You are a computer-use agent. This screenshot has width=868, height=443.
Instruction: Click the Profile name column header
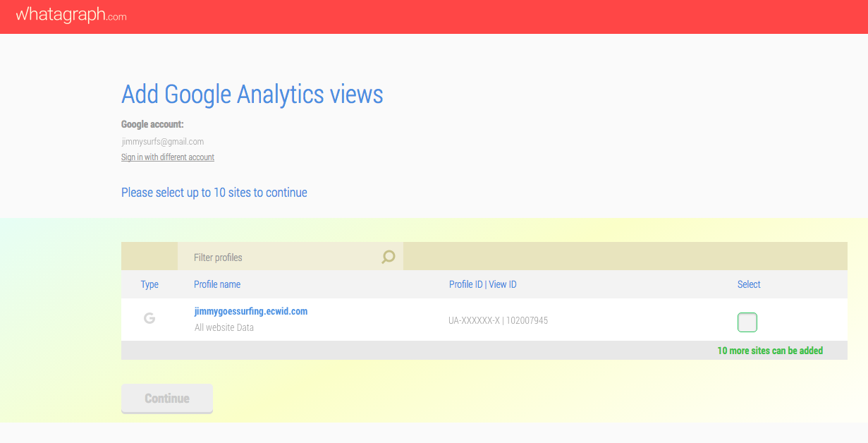tap(217, 284)
